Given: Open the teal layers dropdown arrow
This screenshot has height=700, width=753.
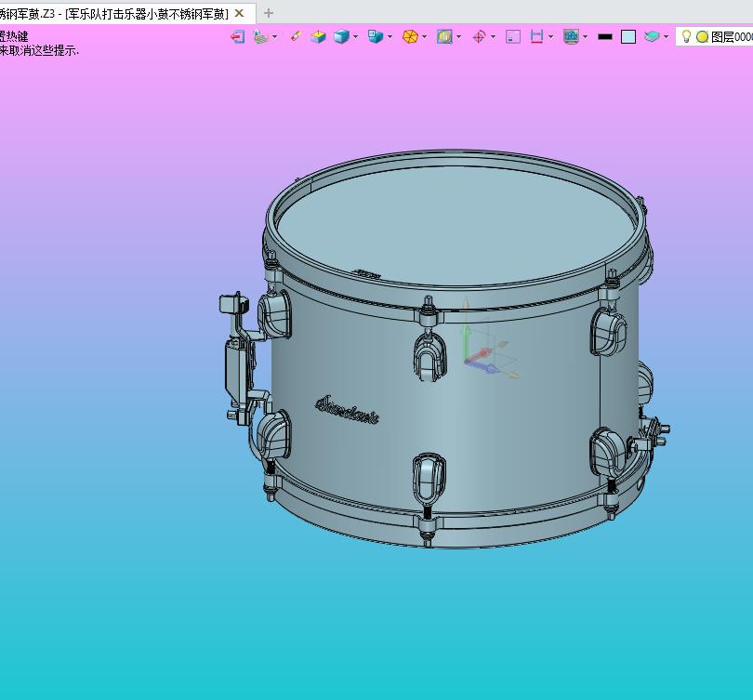Looking at the screenshot, I should click(666, 37).
